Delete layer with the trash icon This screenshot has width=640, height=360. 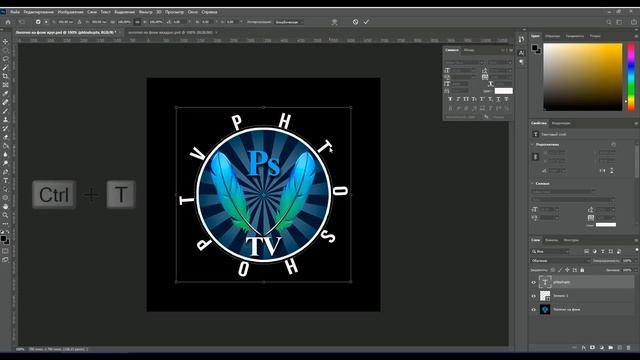click(x=629, y=348)
